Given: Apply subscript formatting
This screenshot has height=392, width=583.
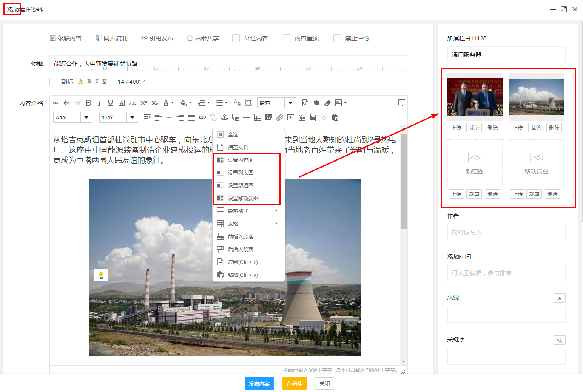Looking at the screenshot, I should pos(155,103).
